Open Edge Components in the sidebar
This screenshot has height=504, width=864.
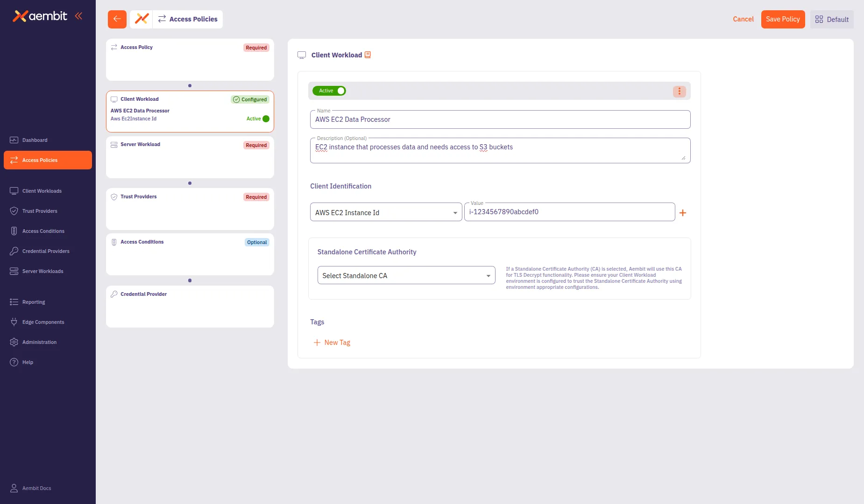coord(14,322)
